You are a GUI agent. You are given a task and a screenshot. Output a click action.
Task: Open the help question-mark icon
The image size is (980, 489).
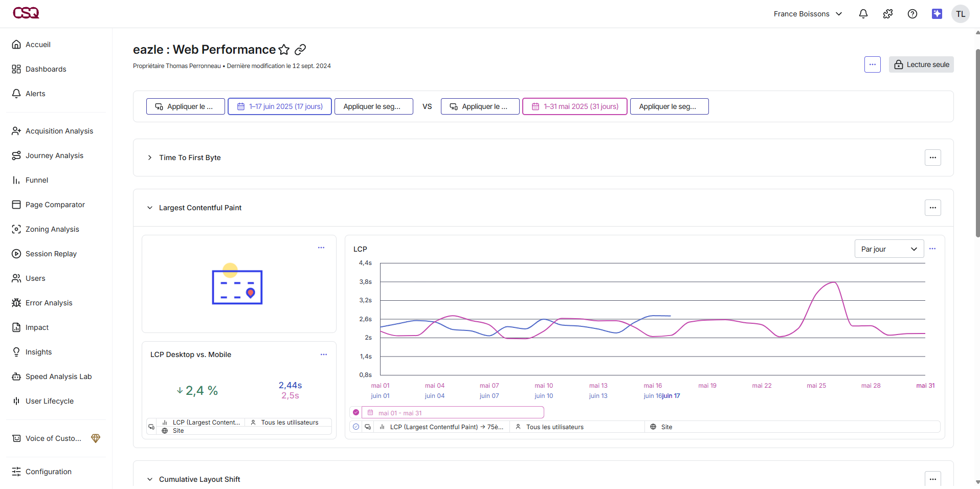tap(912, 14)
